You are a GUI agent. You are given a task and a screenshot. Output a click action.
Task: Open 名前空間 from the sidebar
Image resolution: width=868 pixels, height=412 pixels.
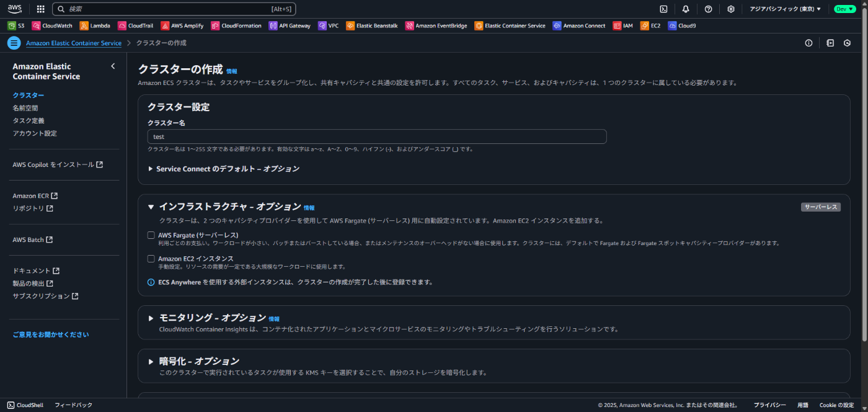pyautogui.click(x=25, y=107)
